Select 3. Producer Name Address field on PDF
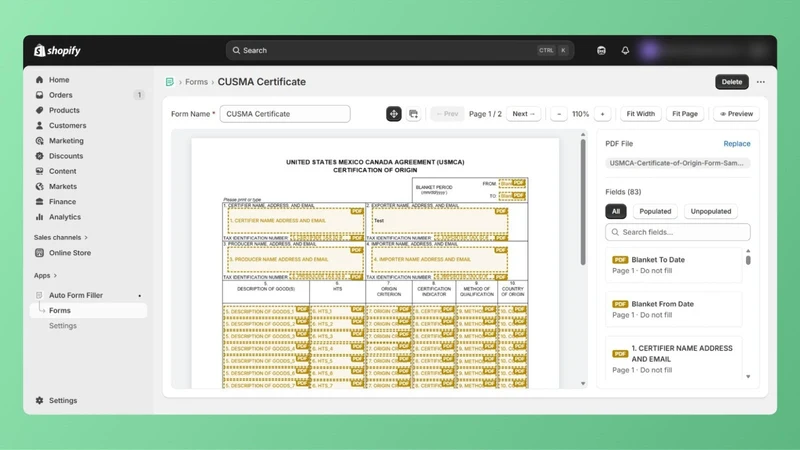 pyautogui.click(x=295, y=260)
